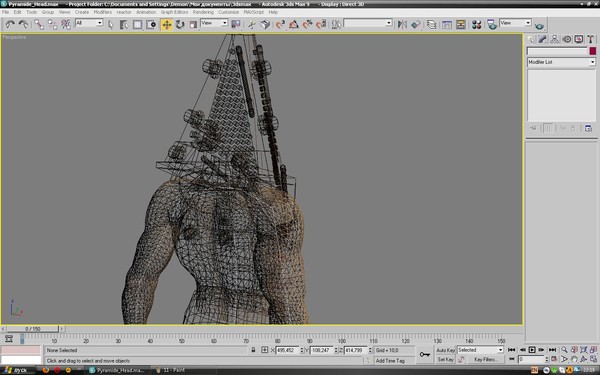Open the Select by Name dialog icon
Screen dimensions: 600x375
124,24
